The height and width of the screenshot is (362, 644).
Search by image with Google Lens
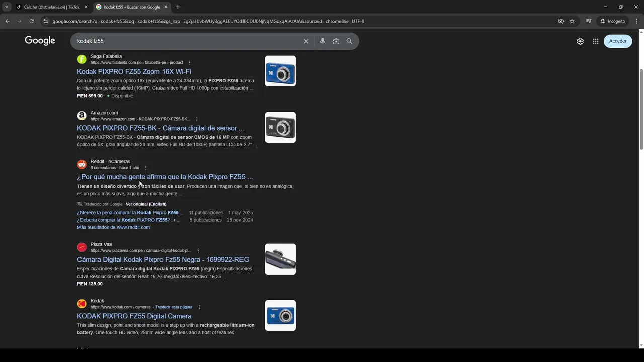click(336, 41)
